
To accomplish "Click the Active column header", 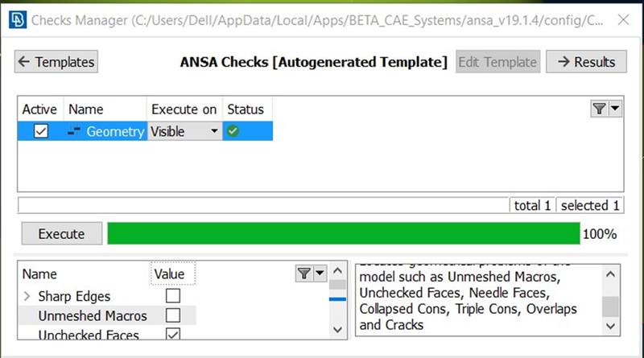I will coord(39,109).
